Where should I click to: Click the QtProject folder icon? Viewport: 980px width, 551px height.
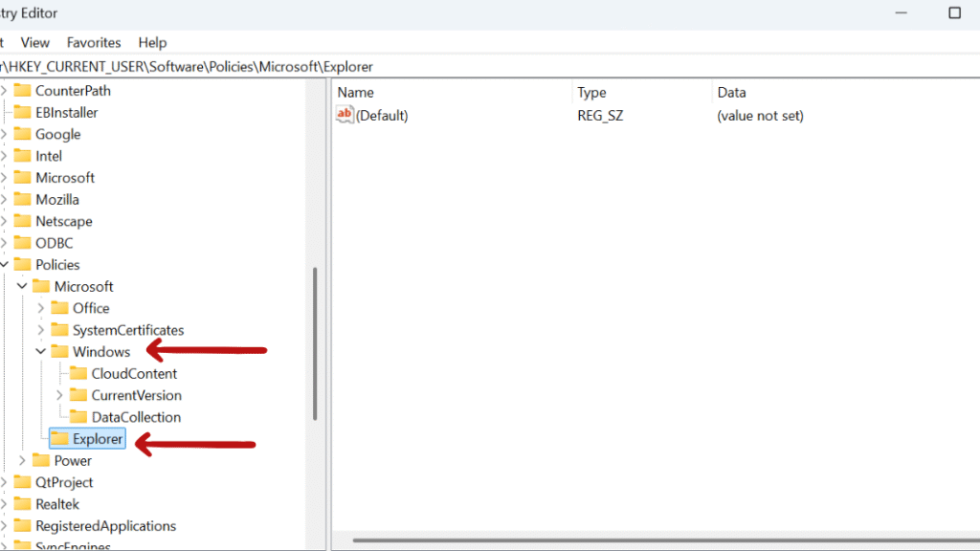tap(23, 482)
